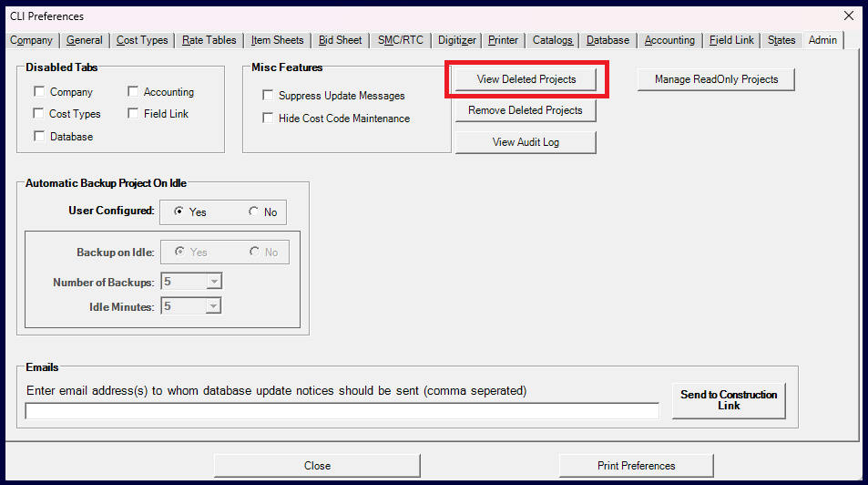Select Yes for User Configured
The height and width of the screenshot is (485, 868).
point(179,212)
